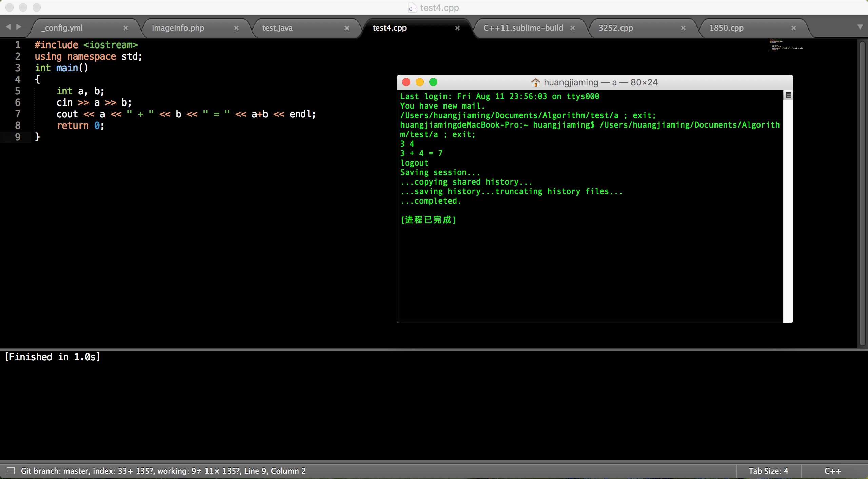The image size is (868, 479).
Task: Minimize the Terminal window
Action: tap(420, 82)
